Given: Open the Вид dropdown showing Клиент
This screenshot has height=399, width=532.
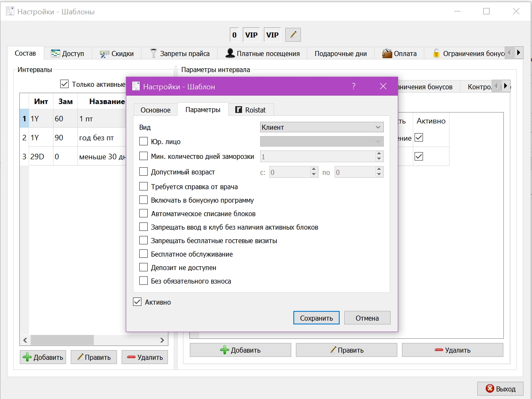Looking at the screenshot, I should (x=322, y=127).
